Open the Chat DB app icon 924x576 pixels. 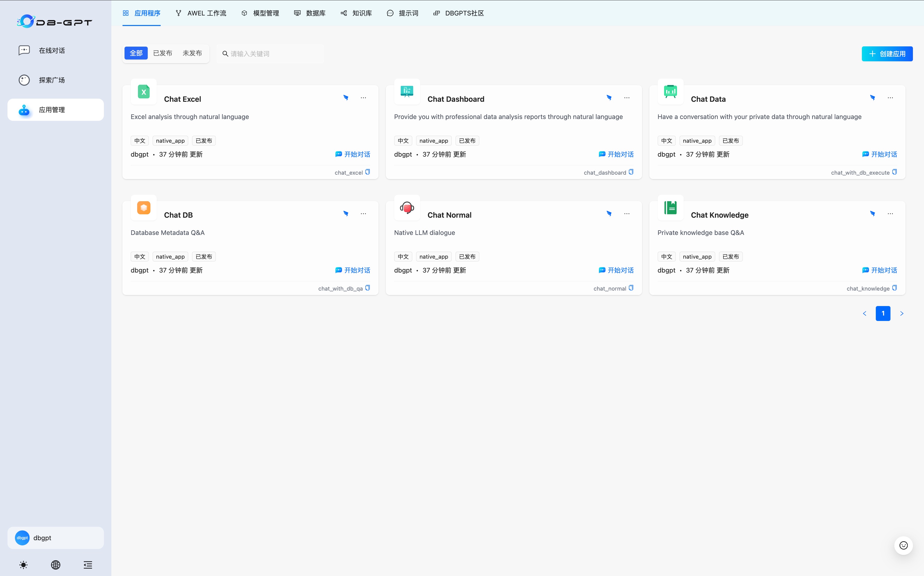tap(144, 208)
